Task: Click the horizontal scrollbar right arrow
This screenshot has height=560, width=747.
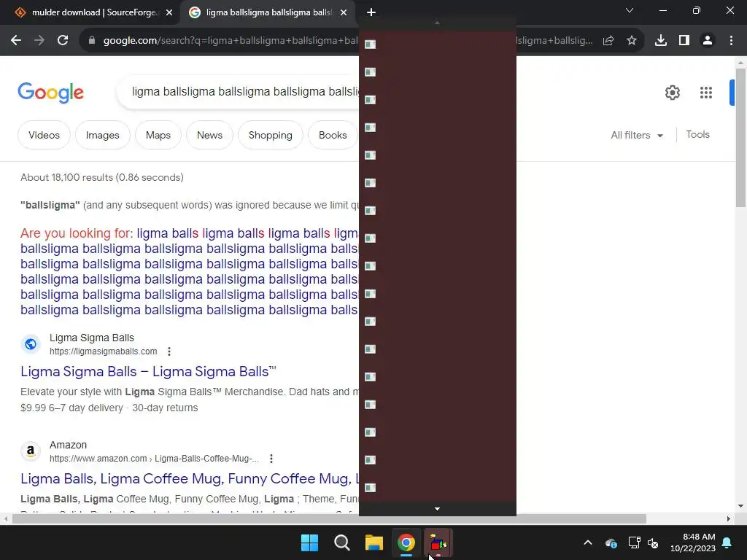Action: tap(729, 518)
